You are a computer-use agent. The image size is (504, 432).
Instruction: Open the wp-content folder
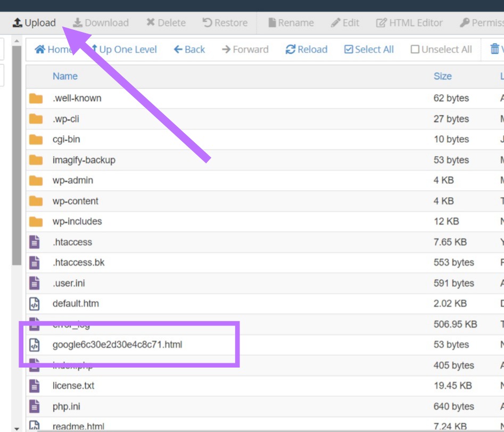pos(75,201)
